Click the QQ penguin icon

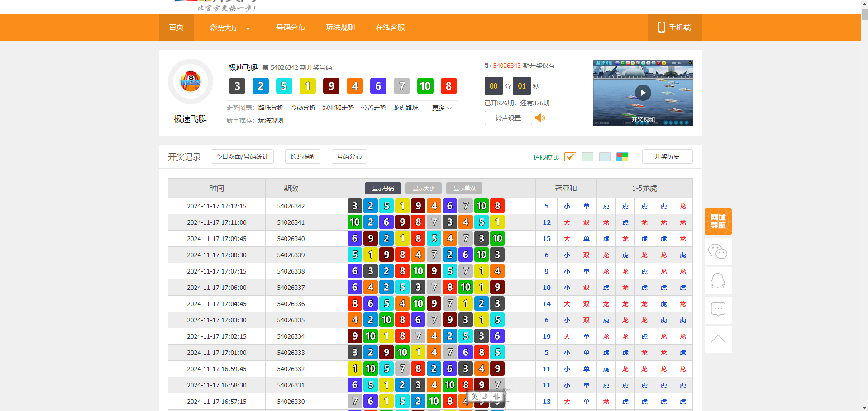pyautogui.click(x=718, y=281)
